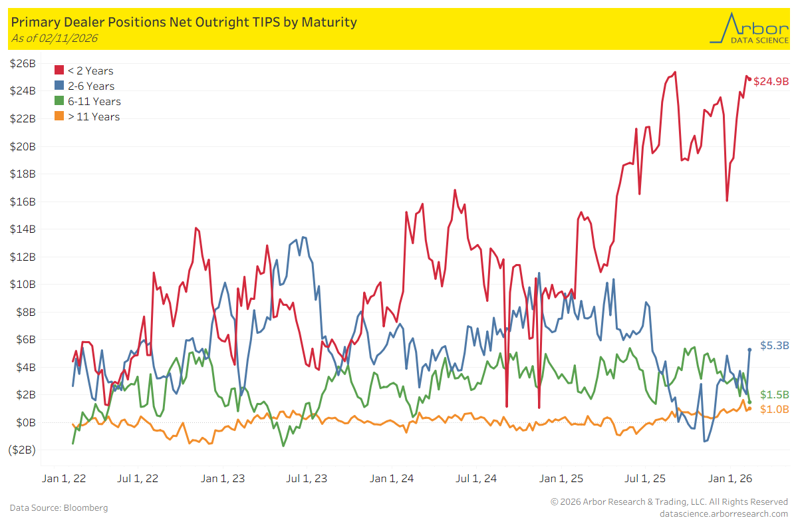Select the $5.3B blue series value label
Image resolution: width=798 pixels, height=532 pixels.
(774, 346)
